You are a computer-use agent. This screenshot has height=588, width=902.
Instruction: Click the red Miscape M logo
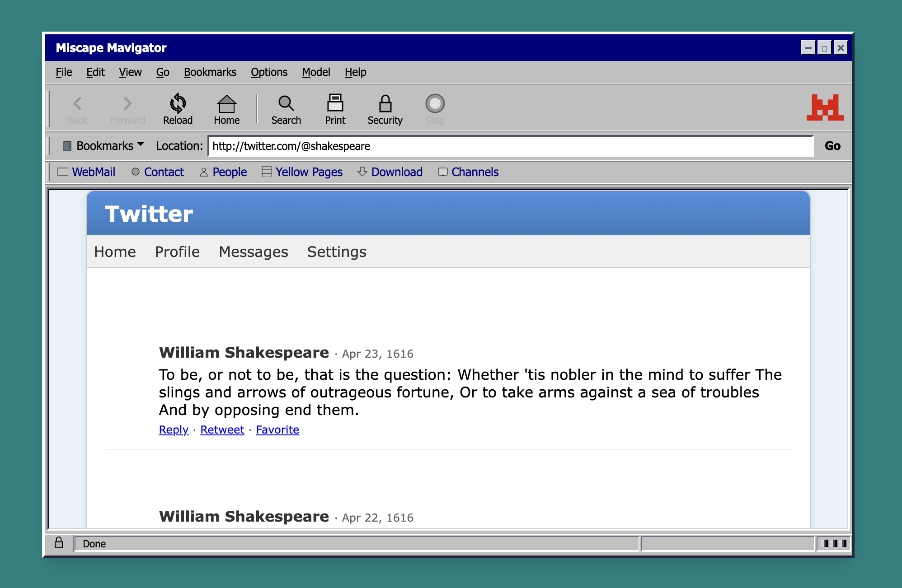click(825, 107)
